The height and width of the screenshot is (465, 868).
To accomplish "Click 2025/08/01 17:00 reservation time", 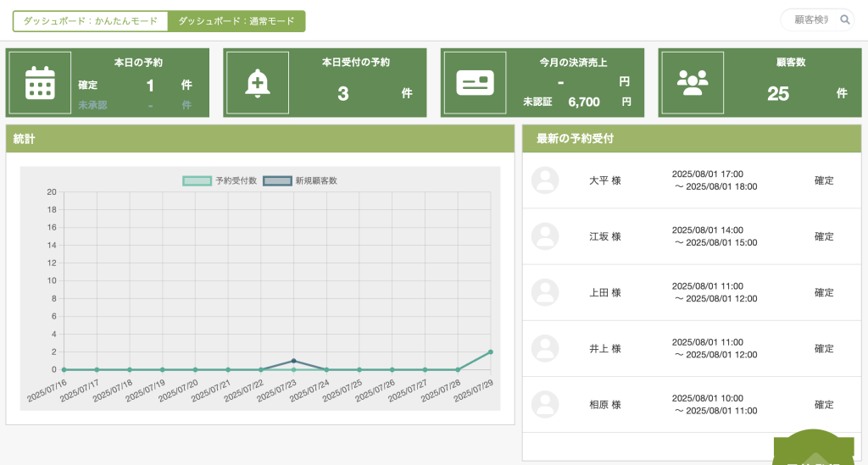I will click(708, 174).
